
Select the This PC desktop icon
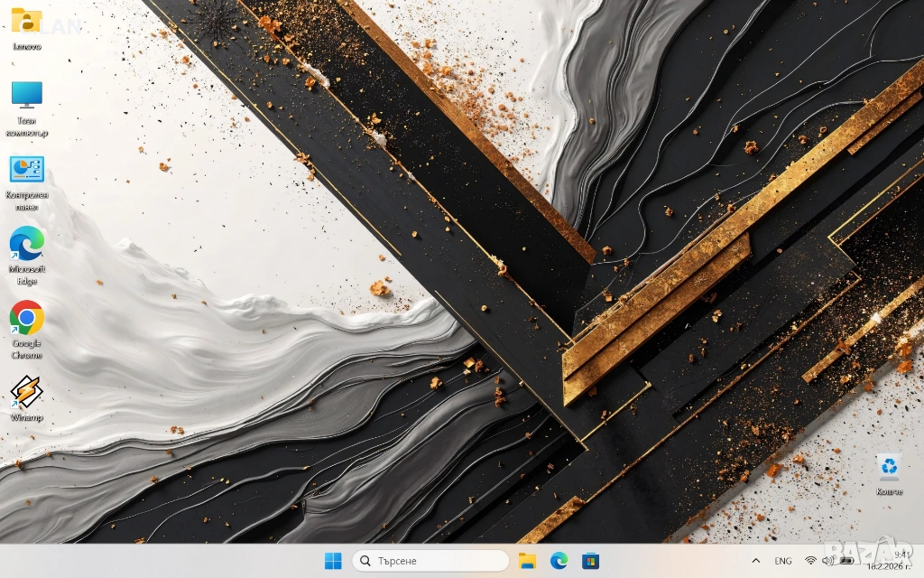click(26, 95)
